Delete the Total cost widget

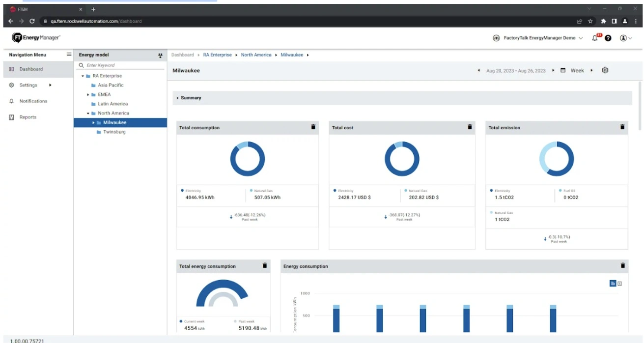coord(470,127)
